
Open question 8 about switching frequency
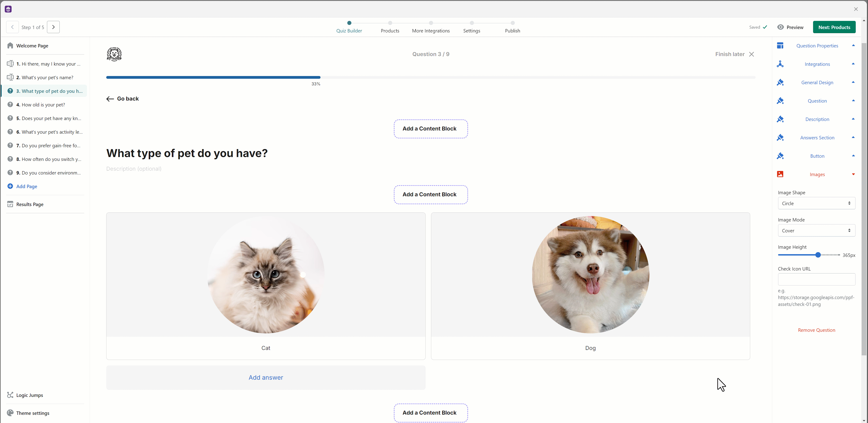[45, 159]
